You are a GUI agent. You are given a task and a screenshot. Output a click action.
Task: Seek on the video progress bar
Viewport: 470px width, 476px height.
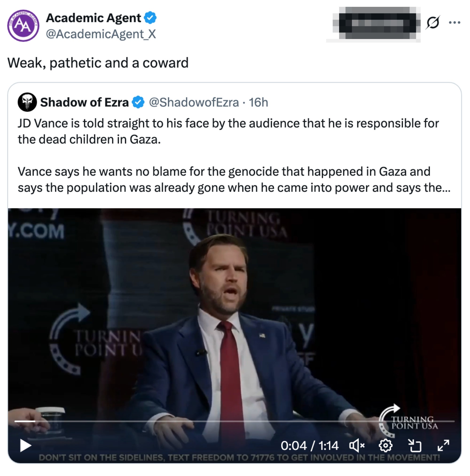click(234, 421)
